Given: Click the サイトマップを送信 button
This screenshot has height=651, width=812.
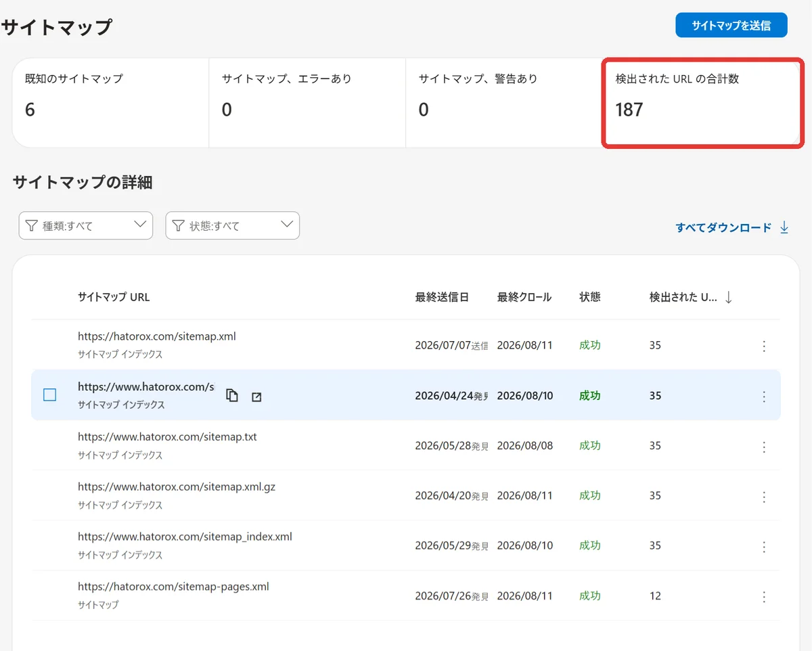Looking at the screenshot, I should pos(731,25).
